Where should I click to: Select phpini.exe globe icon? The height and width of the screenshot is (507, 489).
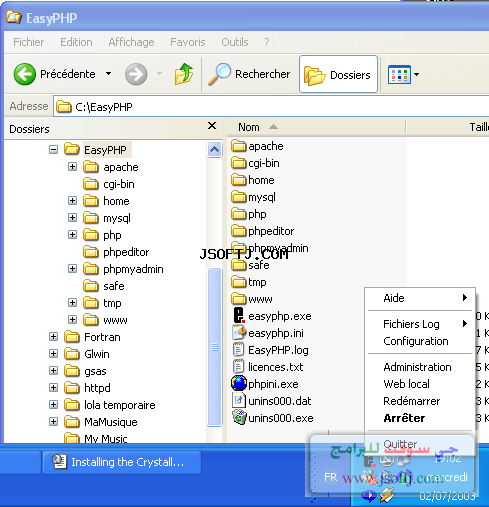(x=239, y=383)
